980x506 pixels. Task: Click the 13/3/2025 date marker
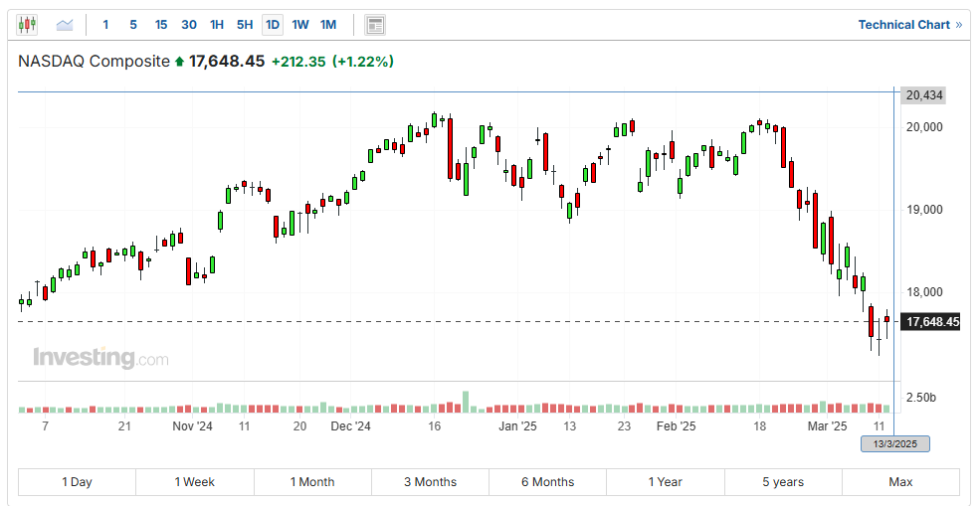[894, 443]
